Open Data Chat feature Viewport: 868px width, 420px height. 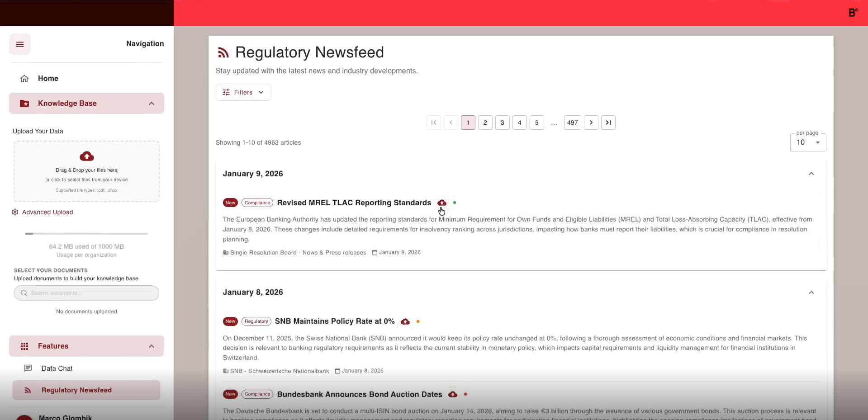click(x=57, y=368)
